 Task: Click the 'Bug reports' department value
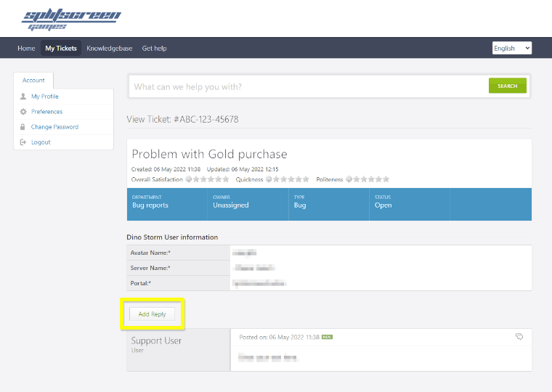click(x=150, y=205)
